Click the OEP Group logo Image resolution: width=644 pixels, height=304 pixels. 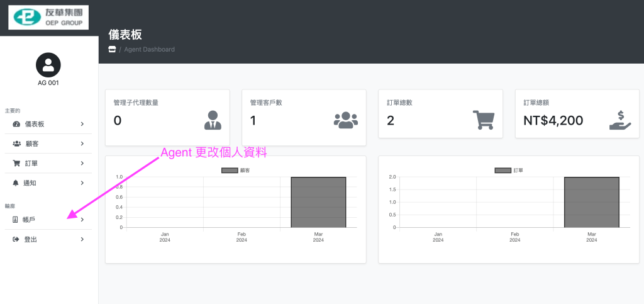tap(48, 18)
